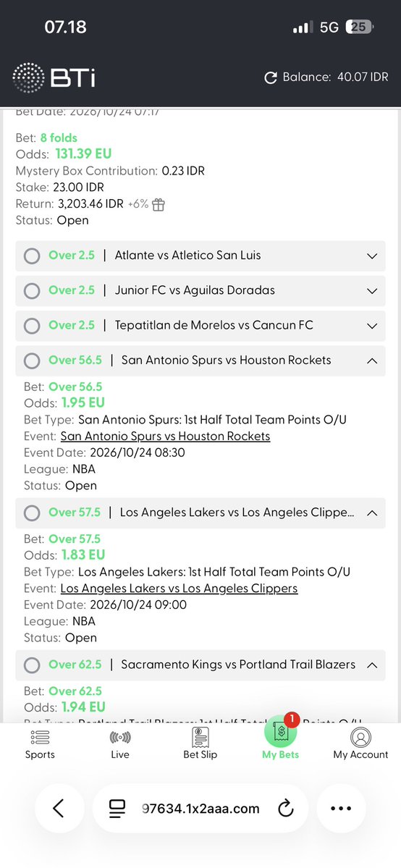Expand the Tepatitlan de Morelos vs Cancun FC row

click(372, 326)
